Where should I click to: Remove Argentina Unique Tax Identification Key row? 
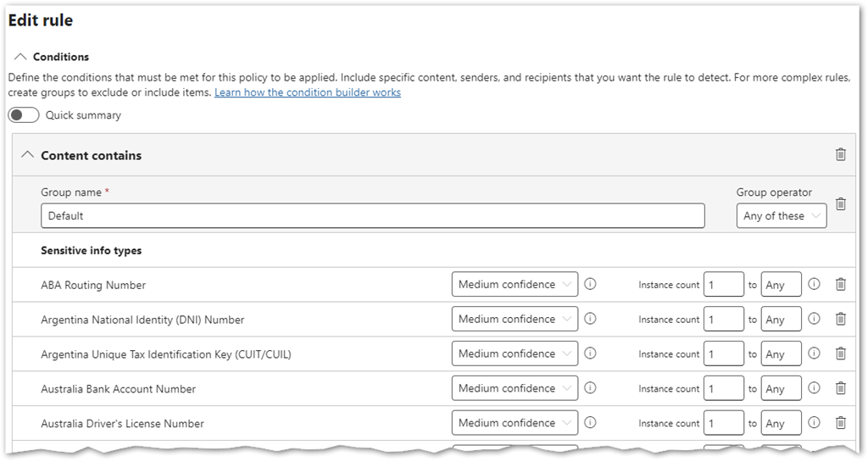pyautogui.click(x=840, y=353)
